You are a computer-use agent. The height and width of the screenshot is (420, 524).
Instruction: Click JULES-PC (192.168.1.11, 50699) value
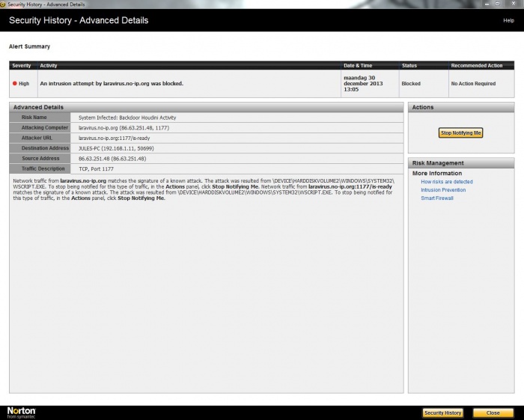(x=116, y=148)
